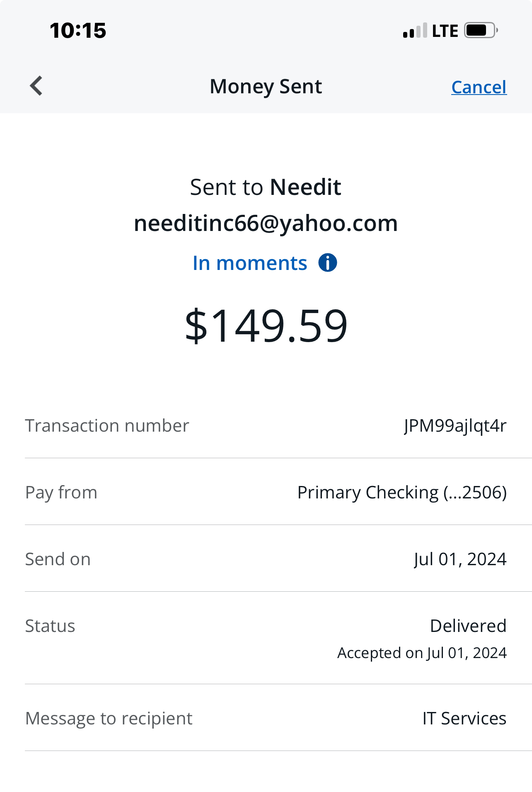
Task: Tap the IT Services message text
Action: point(464,719)
